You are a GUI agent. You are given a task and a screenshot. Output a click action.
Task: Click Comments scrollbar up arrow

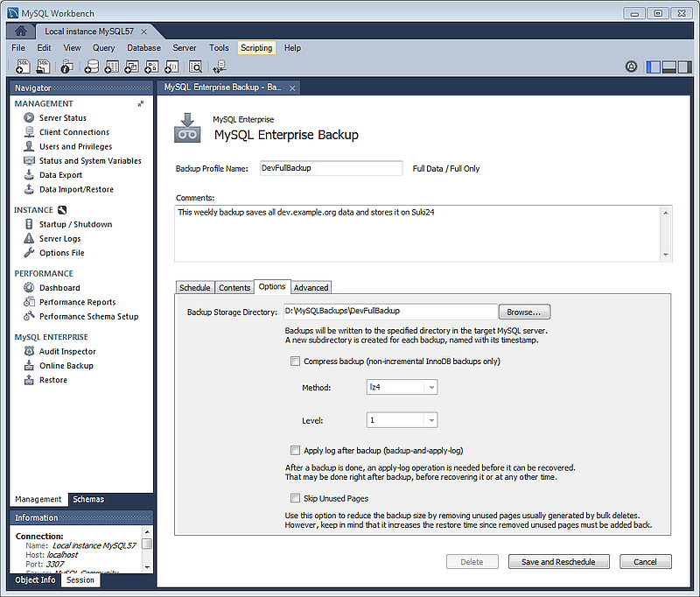coord(666,213)
